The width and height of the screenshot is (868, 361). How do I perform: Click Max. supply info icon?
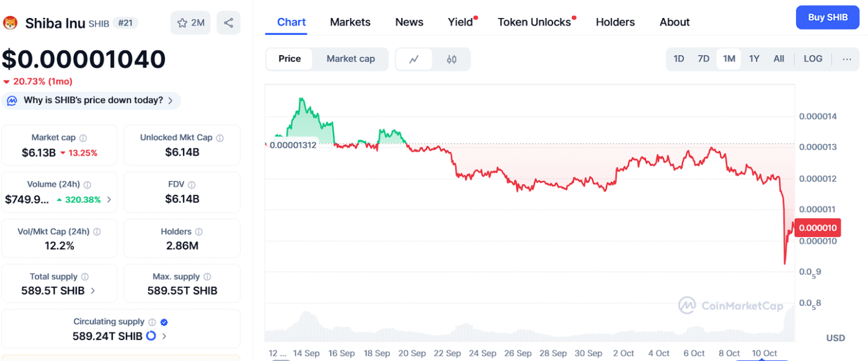pyautogui.click(x=208, y=277)
